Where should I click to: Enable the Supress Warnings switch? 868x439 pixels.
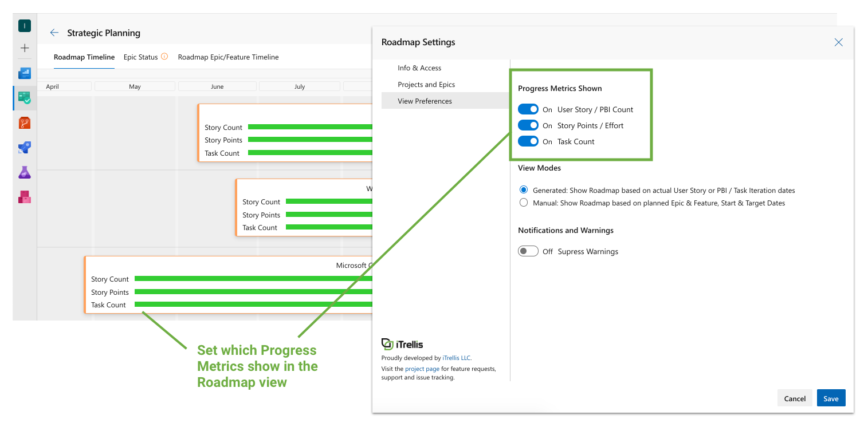(528, 251)
